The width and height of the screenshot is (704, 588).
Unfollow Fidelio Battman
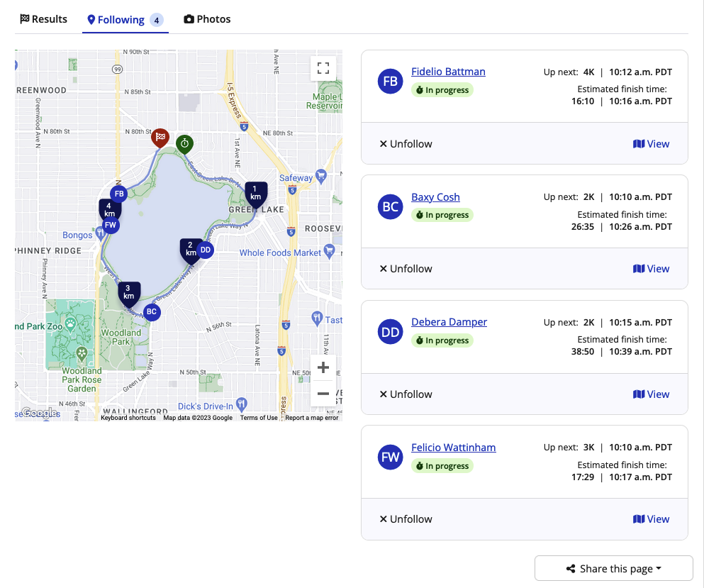pos(406,144)
